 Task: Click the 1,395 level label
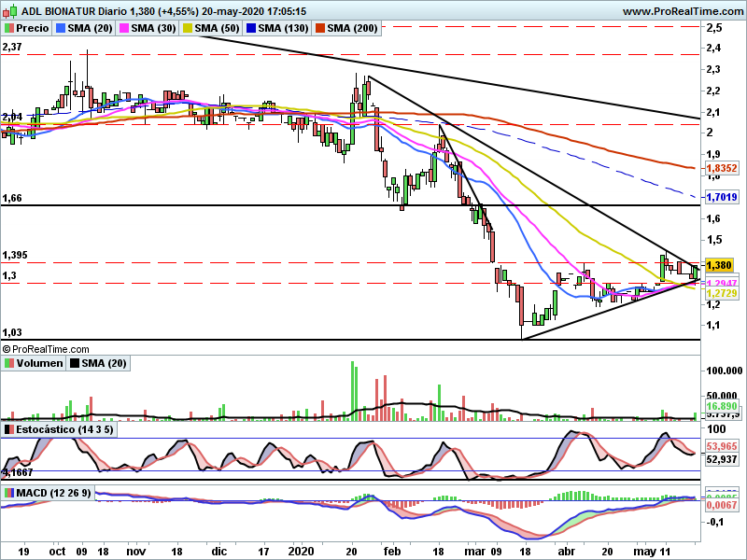coord(15,255)
